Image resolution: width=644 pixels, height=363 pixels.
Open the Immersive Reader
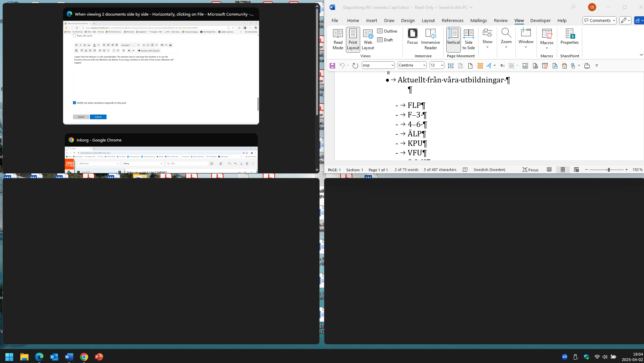[430, 39]
